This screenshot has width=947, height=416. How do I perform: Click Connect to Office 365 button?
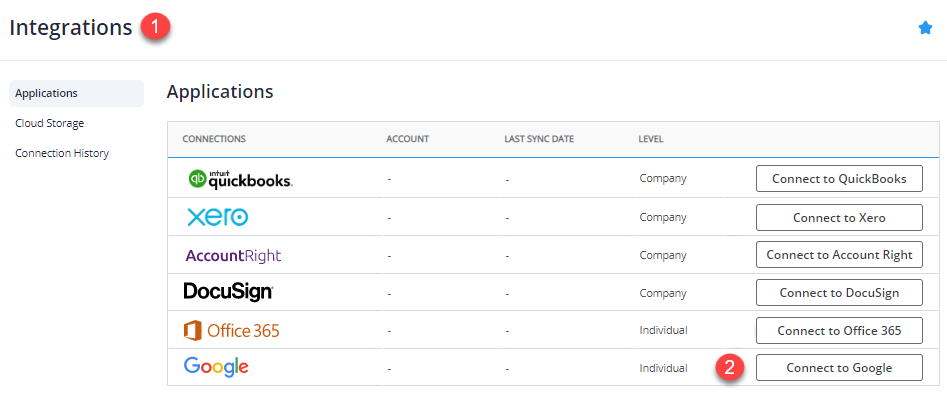[x=839, y=330]
